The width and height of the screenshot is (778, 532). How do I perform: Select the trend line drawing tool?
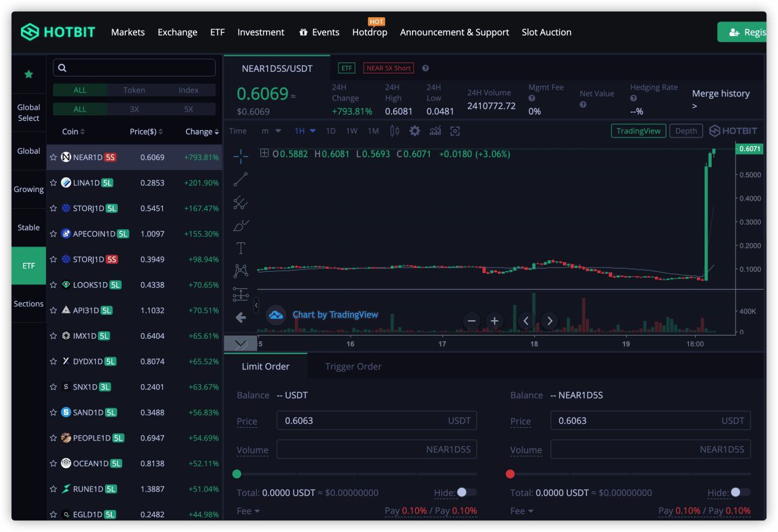(x=241, y=179)
